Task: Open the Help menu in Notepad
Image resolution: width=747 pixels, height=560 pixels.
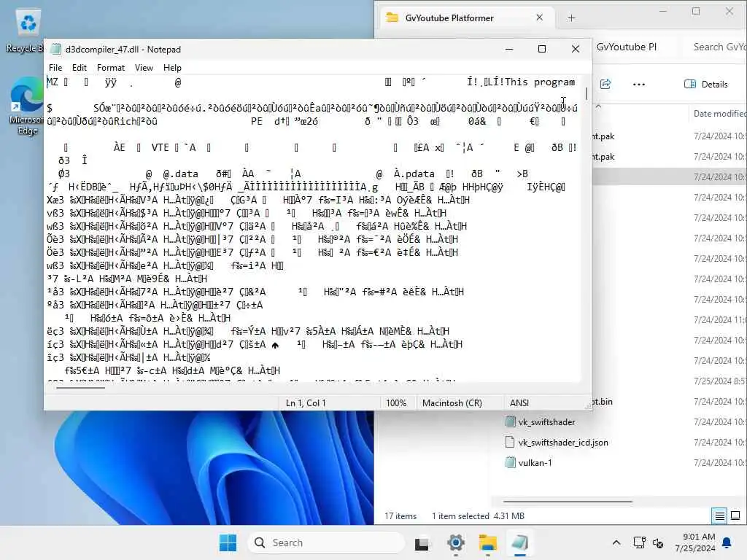Action: pos(172,68)
